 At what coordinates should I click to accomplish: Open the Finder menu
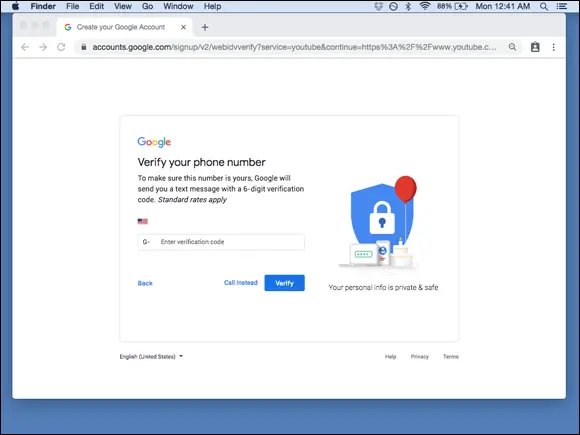[x=43, y=6]
